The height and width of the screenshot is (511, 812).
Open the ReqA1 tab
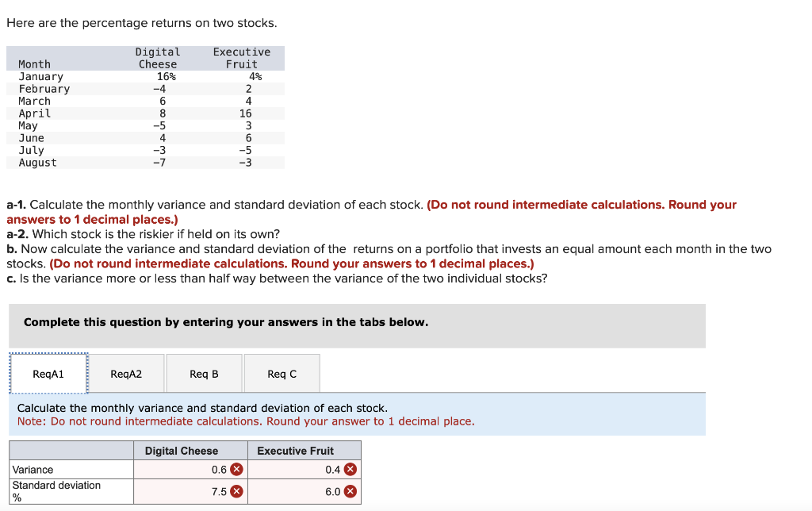coord(48,374)
